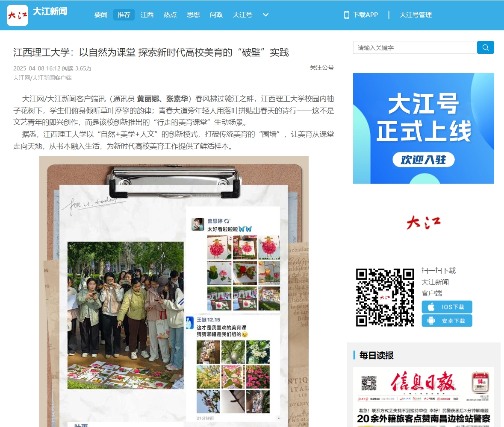Expand the navigation chevron after 大江号
Screen dimensions: 504x427
click(265, 15)
